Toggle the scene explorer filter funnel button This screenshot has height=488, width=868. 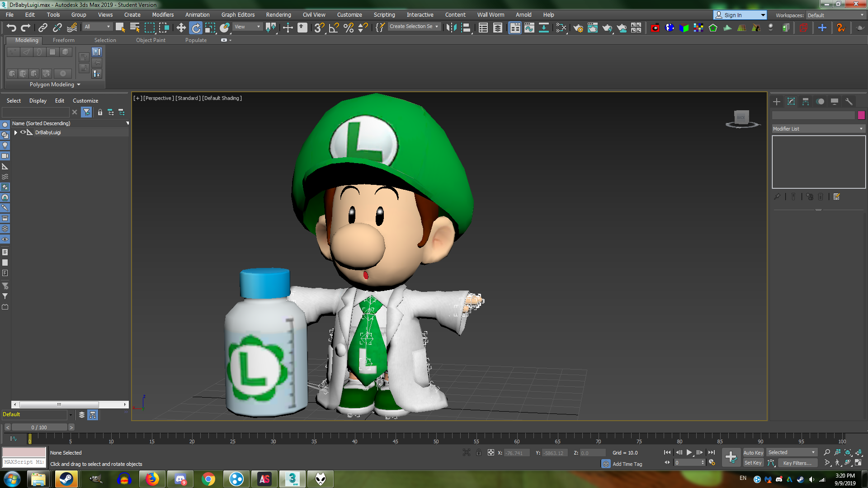click(x=87, y=112)
